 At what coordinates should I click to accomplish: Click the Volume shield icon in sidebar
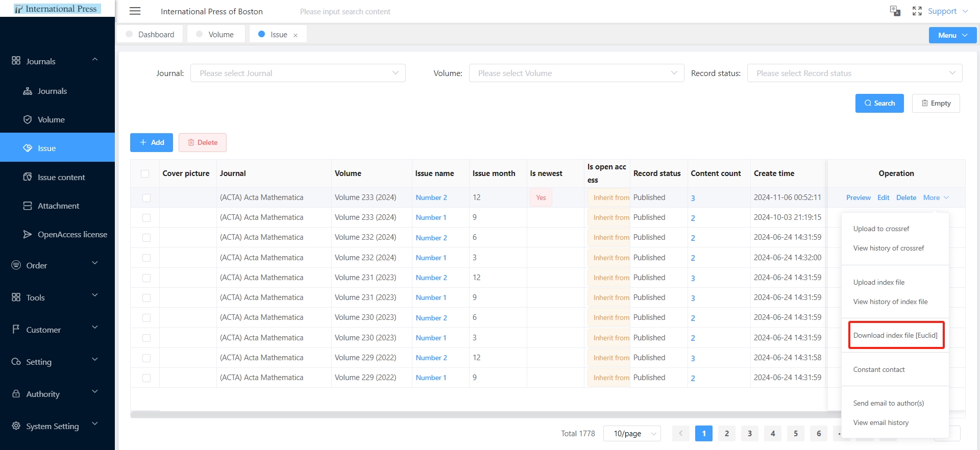[28, 120]
